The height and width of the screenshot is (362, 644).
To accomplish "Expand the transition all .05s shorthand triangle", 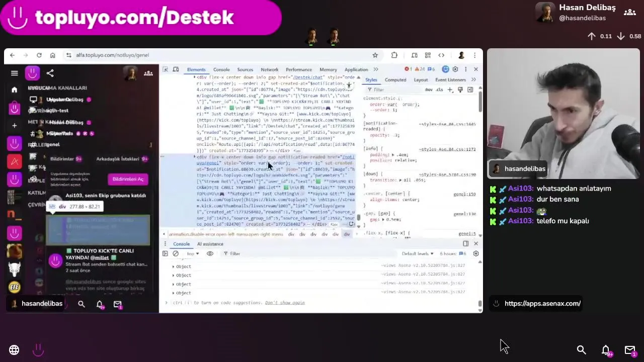I will point(401,180).
